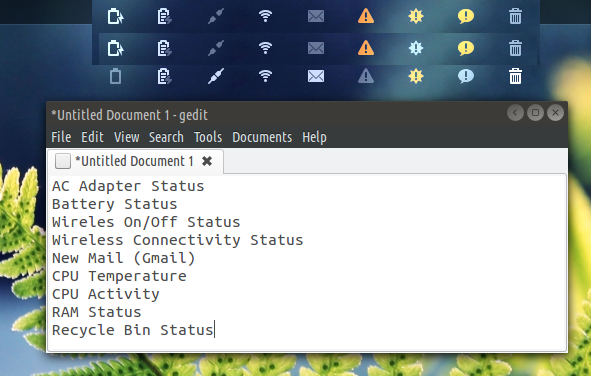Click the bright white recycle bin icon

pyautogui.click(x=515, y=76)
